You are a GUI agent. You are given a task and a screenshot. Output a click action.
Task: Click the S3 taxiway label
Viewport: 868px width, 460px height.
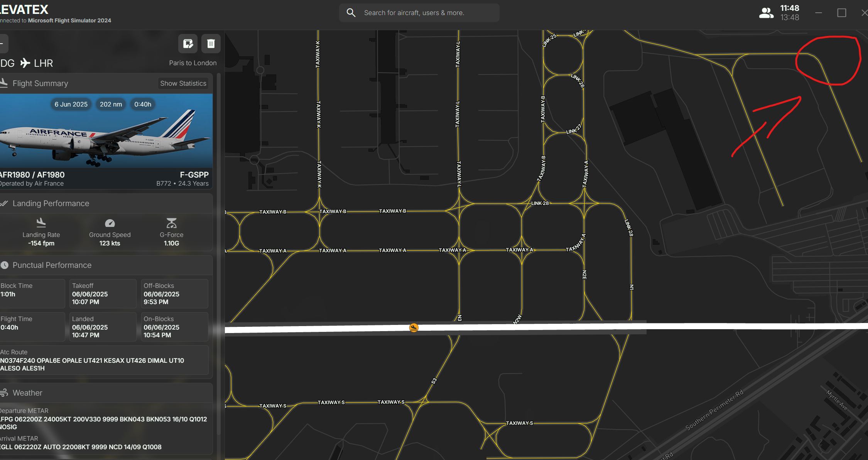click(x=434, y=381)
